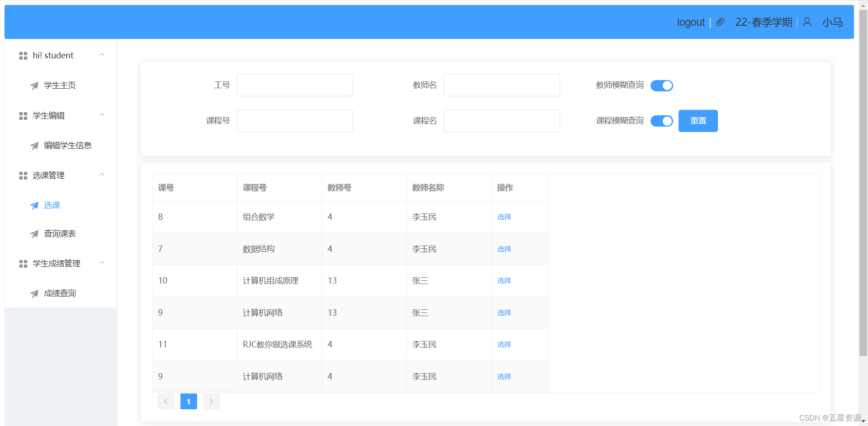Click the grid icon beside 选课管理
The width and height of the screenshot is (868, 426).
[x=23, y=175]
